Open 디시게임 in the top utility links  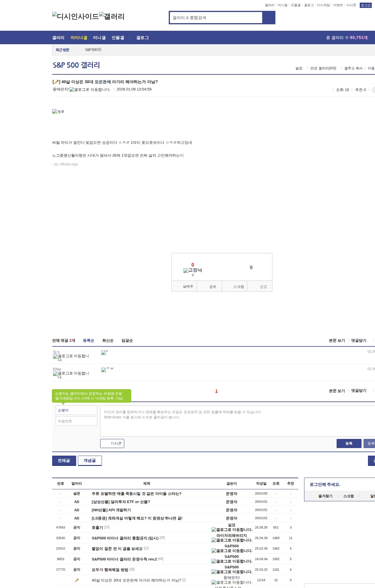pos(323,5)
